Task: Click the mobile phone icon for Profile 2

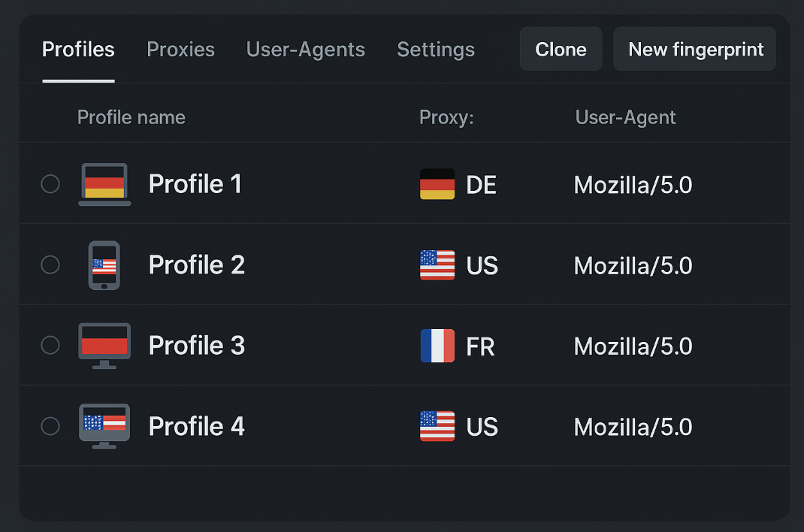Action: [104, 265]
